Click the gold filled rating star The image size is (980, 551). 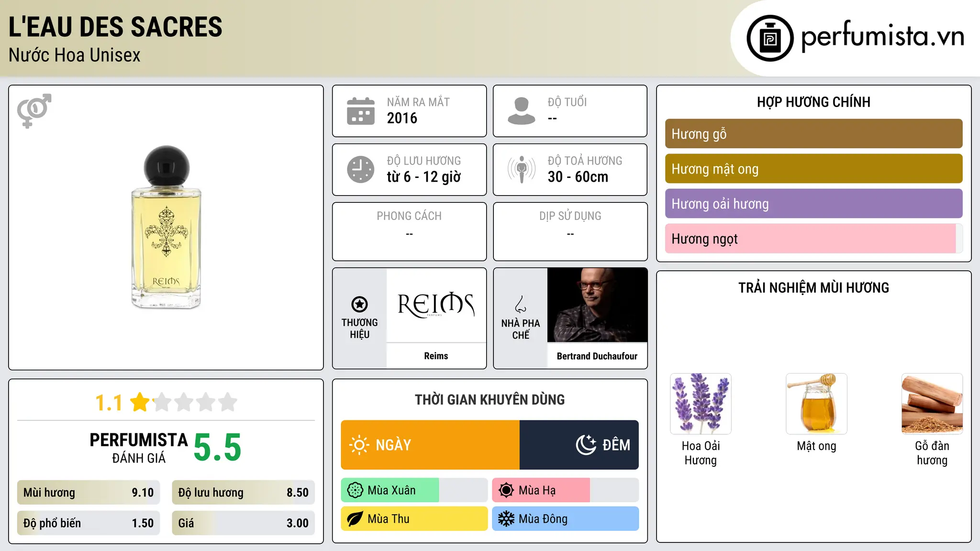point(140,402)
